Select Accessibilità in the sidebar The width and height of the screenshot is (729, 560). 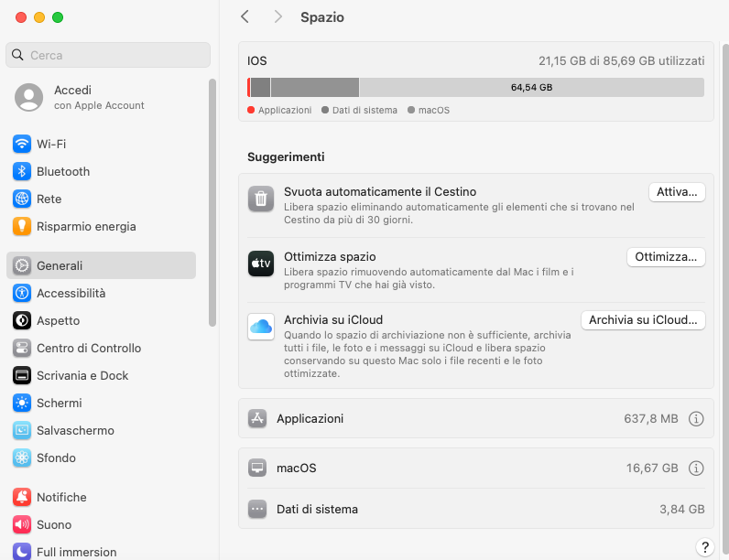[101, 293]
